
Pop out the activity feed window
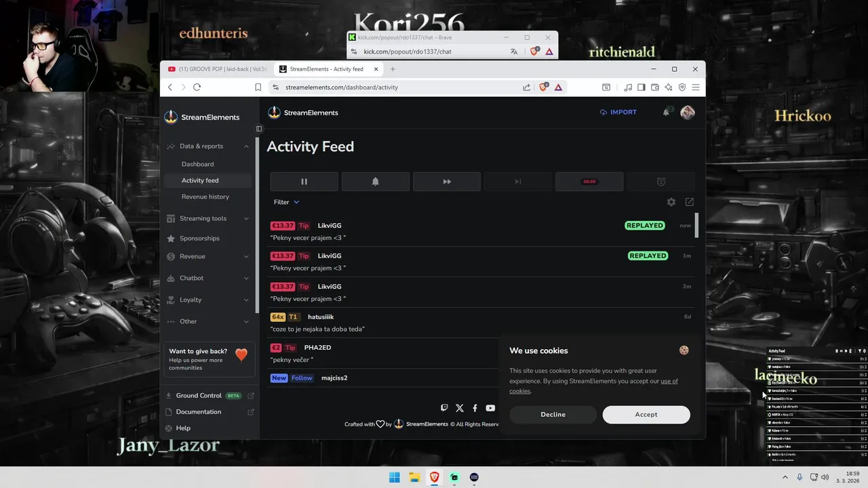point(690,202)
